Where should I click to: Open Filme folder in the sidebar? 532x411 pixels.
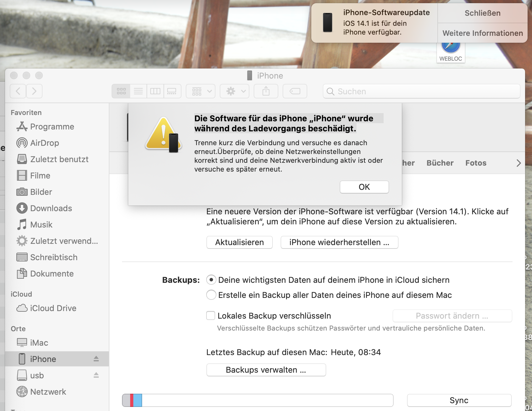pos(57,176)
